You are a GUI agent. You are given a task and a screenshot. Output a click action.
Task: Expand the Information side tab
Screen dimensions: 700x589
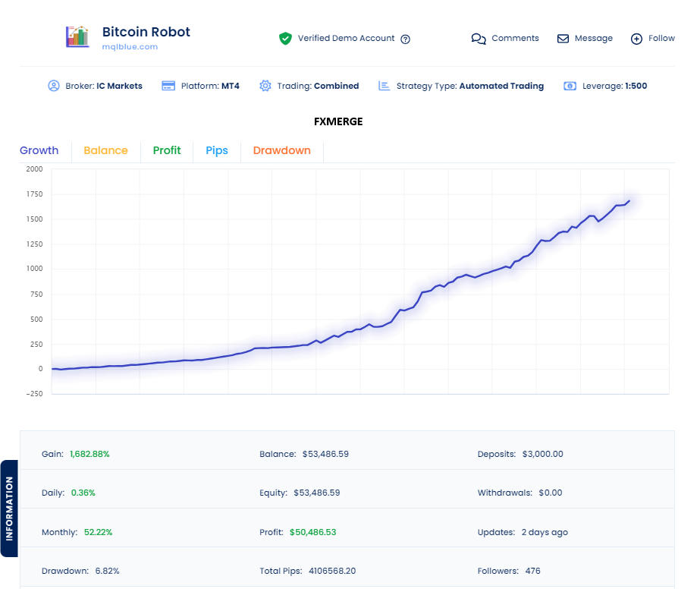point(9,509)
